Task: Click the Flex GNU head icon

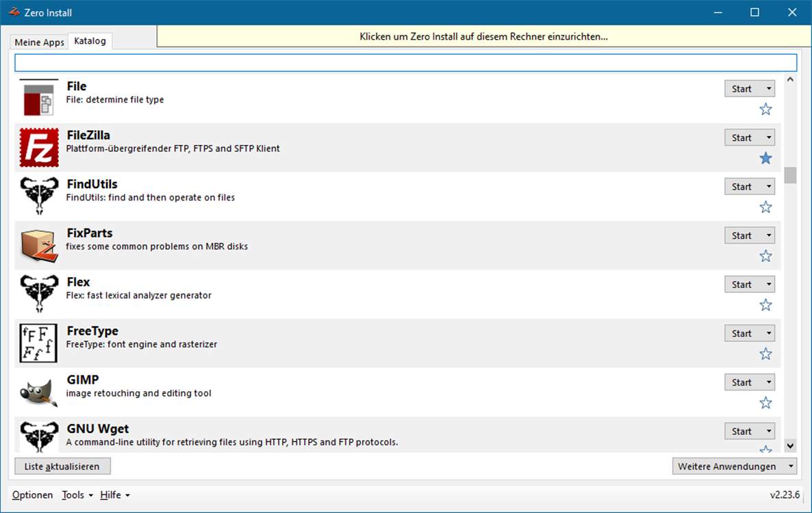Action: point(39,293)
